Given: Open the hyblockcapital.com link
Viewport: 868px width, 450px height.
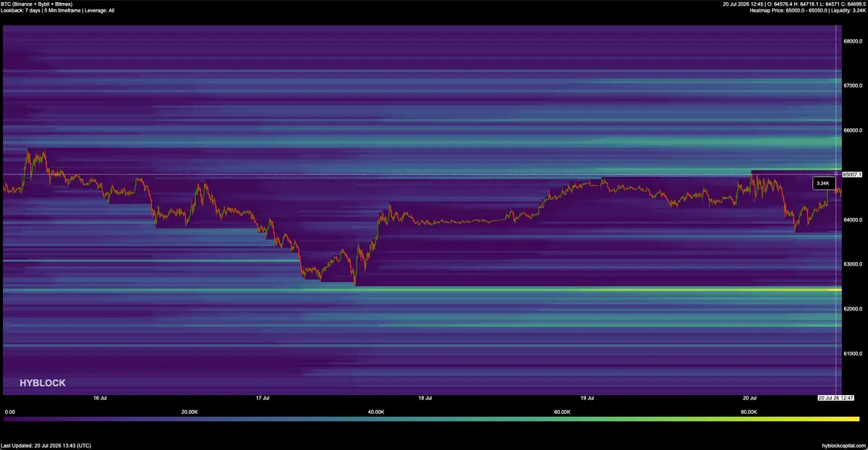Looking at the screenshot, I should click(844, 446).
